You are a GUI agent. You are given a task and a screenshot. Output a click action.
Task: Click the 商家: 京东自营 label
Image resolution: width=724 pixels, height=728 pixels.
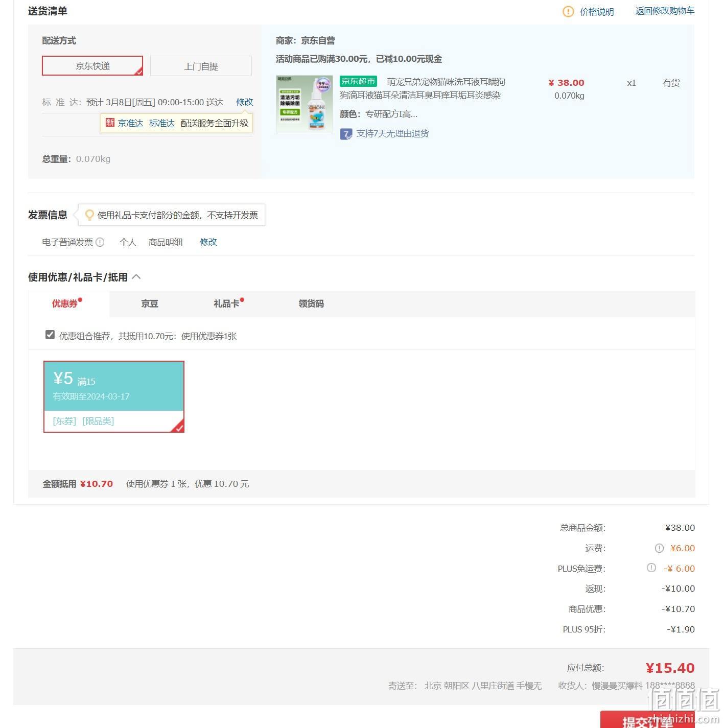(x=306, y=40)
